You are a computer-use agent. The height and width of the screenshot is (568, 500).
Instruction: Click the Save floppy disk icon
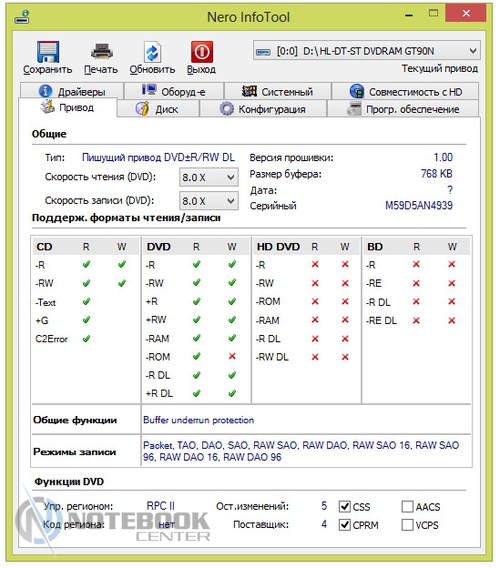[47, 52]
